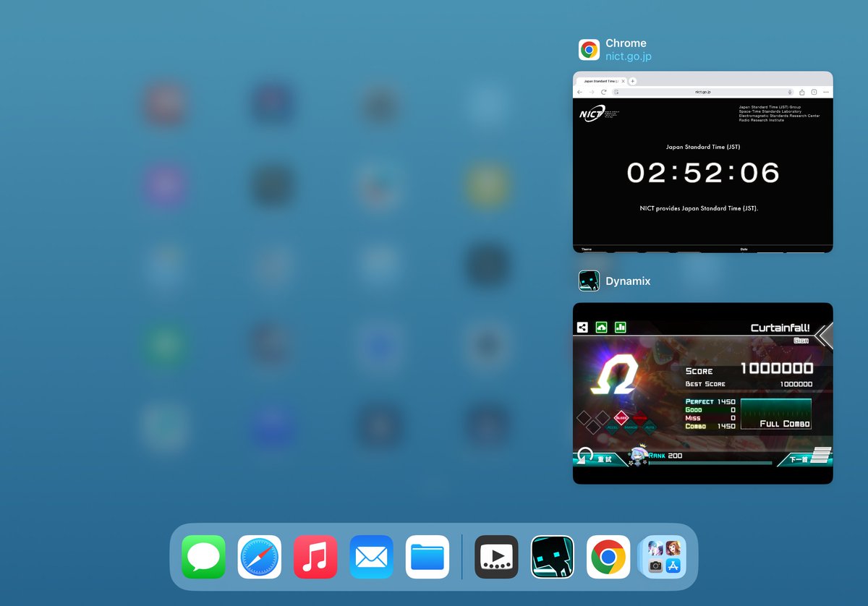Open the video player app in dock
This screenshot has height=606, width=868.
point(496,557)
